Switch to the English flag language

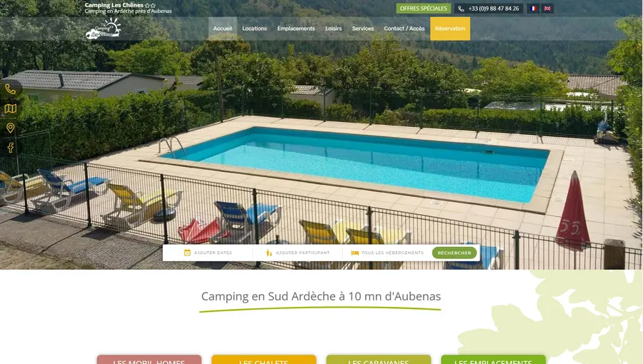click(x=547, y=8)
